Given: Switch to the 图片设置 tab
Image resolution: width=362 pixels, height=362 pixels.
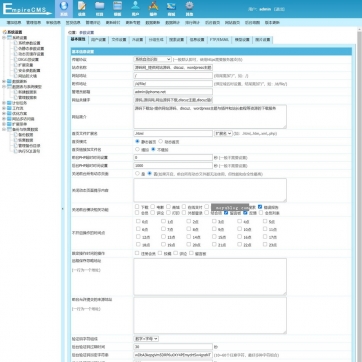Looking at the screenshot, I should [x=263, y=40].
